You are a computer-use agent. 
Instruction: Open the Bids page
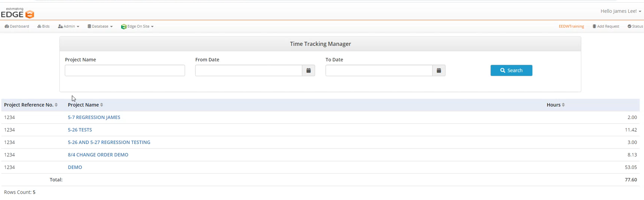tap(43, 26)
